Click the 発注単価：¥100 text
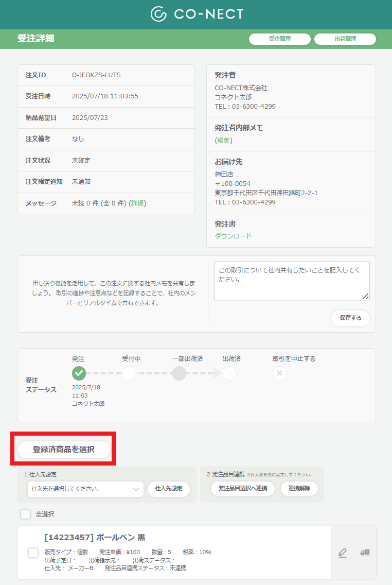The width and height of the screenshot is (392, 585). click(x=120, y=552)
